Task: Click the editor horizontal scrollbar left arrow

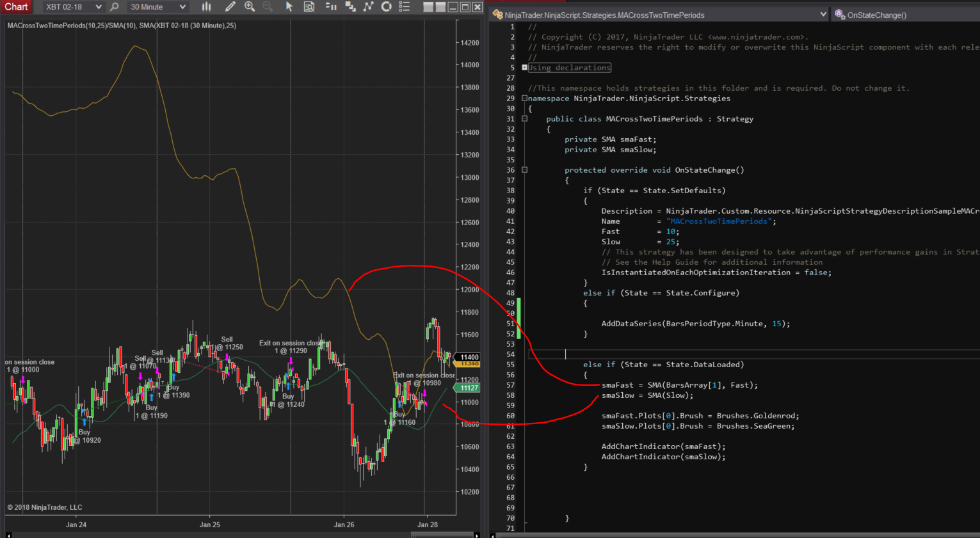Action: tap(492, 535)
